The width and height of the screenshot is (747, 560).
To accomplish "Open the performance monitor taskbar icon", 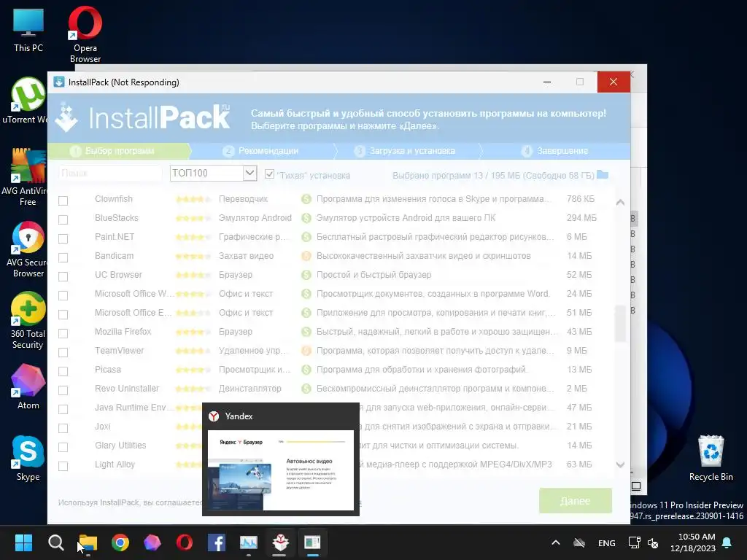I will [x=249, y=542].
